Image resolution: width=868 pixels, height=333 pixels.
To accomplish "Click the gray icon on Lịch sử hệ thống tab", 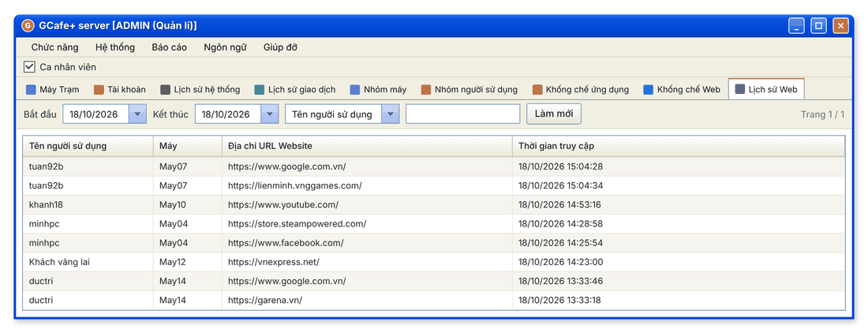I will pos(165,90).
